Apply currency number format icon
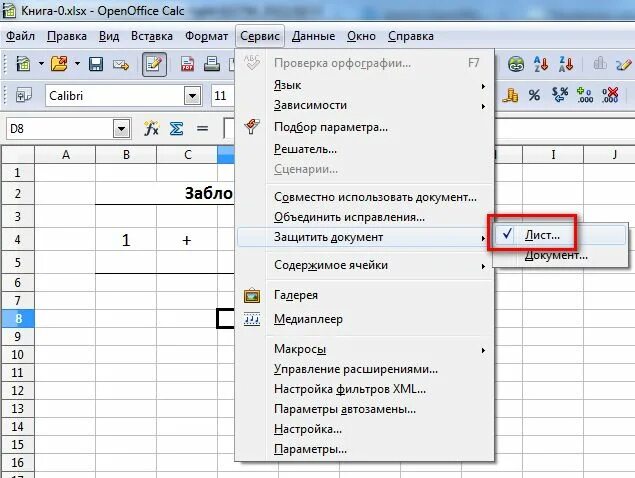 click(510, 96)
